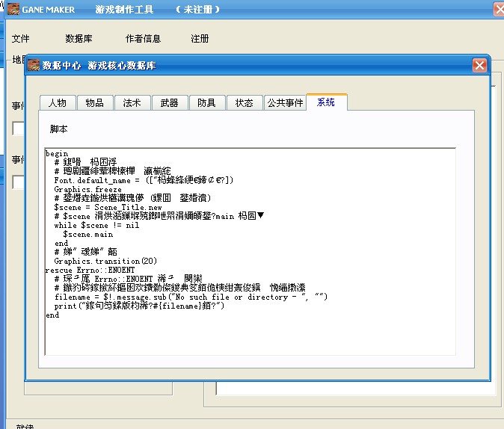This screenshot has width=504, height=429.
Task: Open the 文件 menu
Action: 21,39
